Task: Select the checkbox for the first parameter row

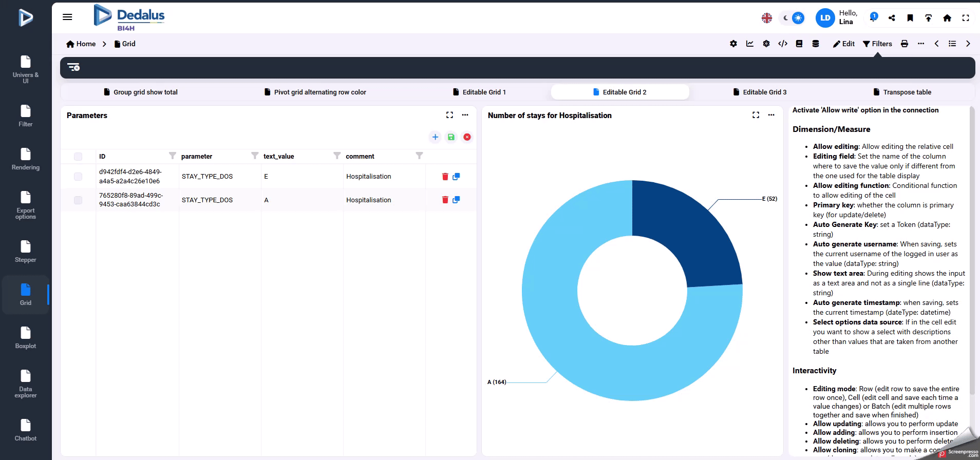Action: (x=78, y=177)
